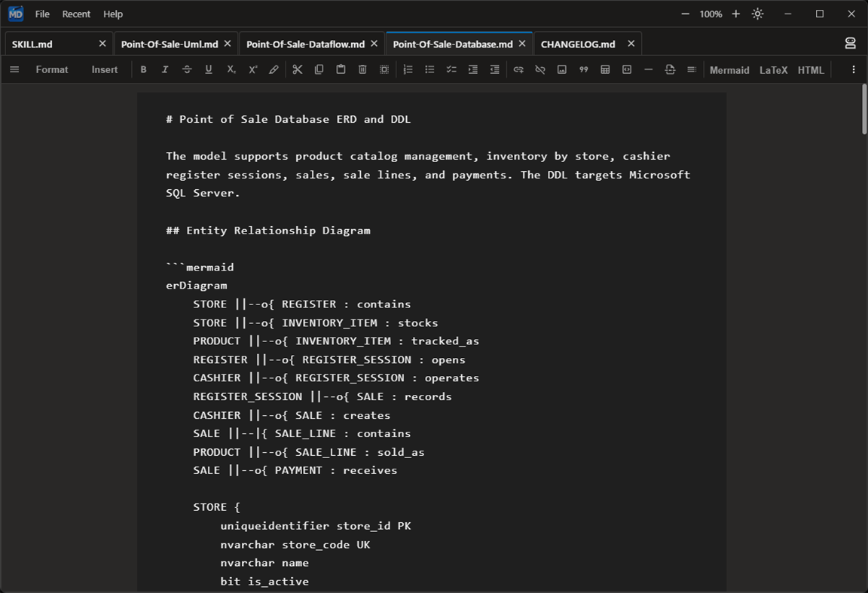Insert a bulleted list
Image resolution: width=868 pixels, height=593 pixels.
coord(429,70)
